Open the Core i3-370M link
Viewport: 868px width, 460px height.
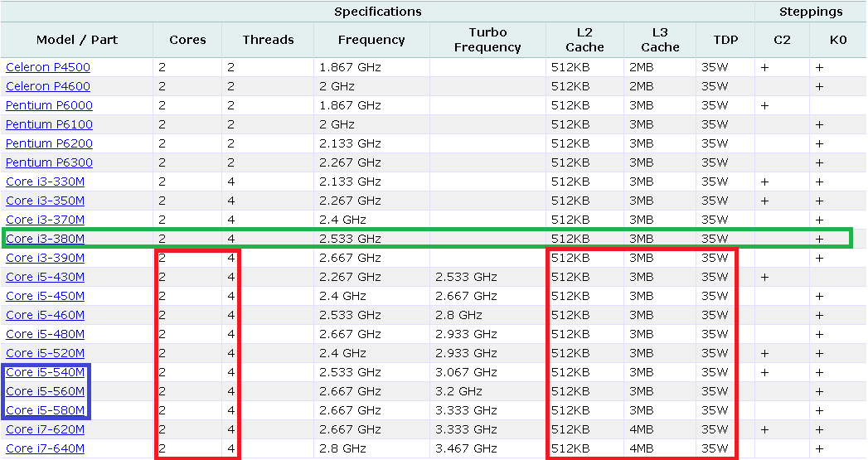(45, 220)
